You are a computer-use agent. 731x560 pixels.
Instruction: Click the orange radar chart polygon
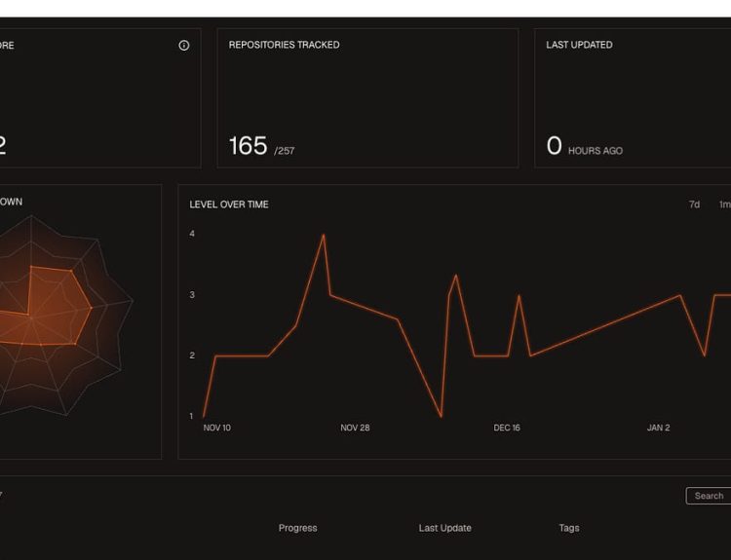[x=54, y=307]
